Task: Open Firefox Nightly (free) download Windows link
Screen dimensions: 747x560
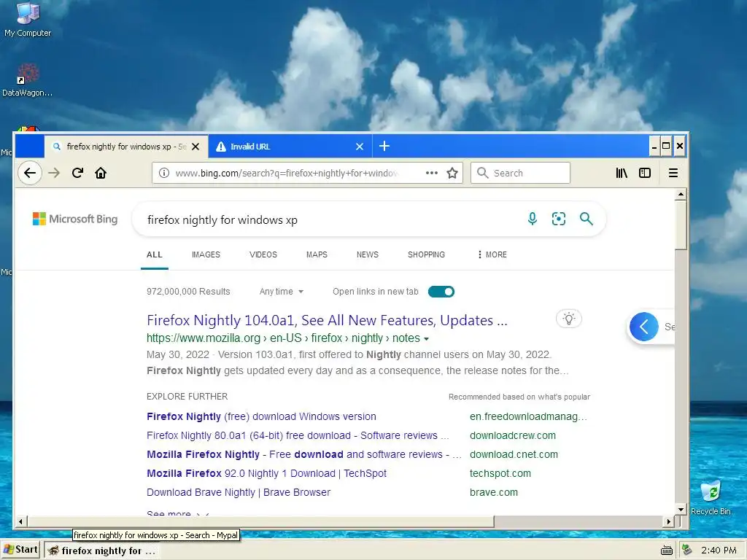Action: (261, 416)
